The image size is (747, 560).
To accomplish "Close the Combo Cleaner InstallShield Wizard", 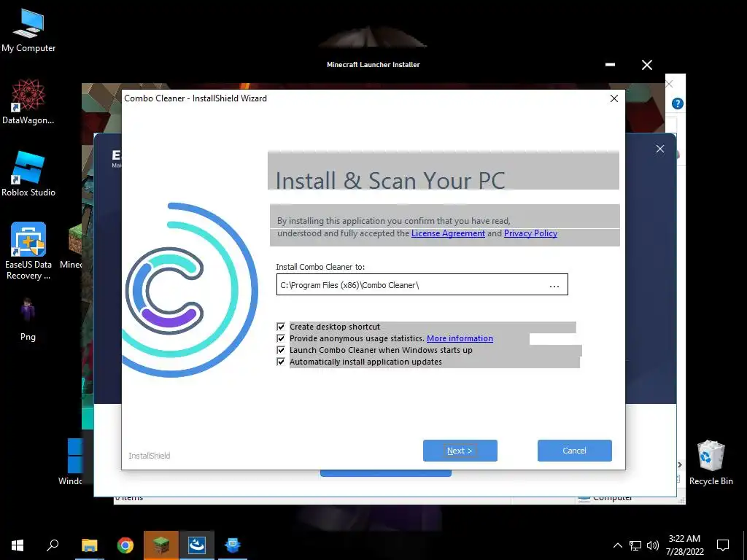I will point(614,98).
